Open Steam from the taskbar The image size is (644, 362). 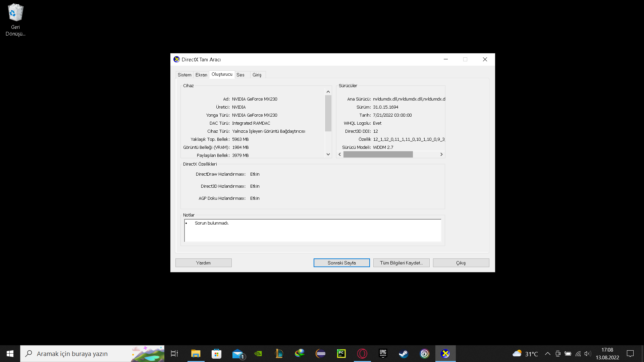pos(404,354)
